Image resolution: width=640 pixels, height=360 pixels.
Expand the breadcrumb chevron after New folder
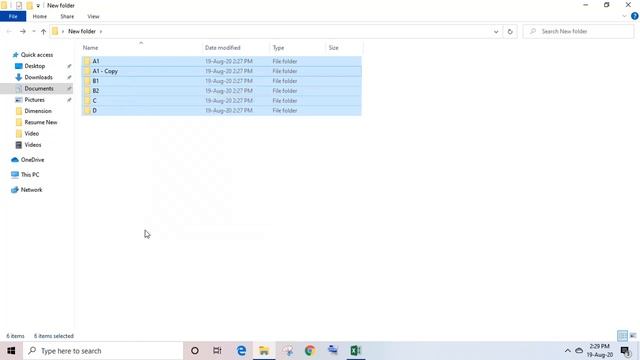pyautogui.click(x=101, y=31)
